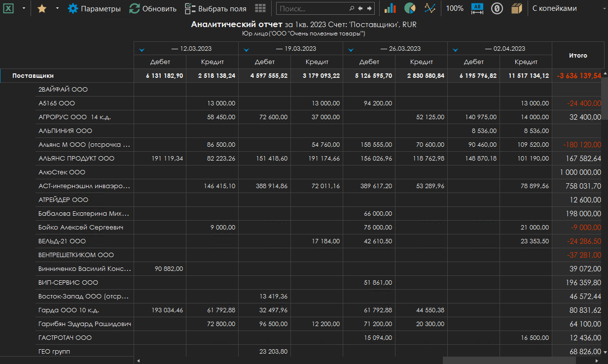
Task: Click the search next arrow
Action: [369, 8]
